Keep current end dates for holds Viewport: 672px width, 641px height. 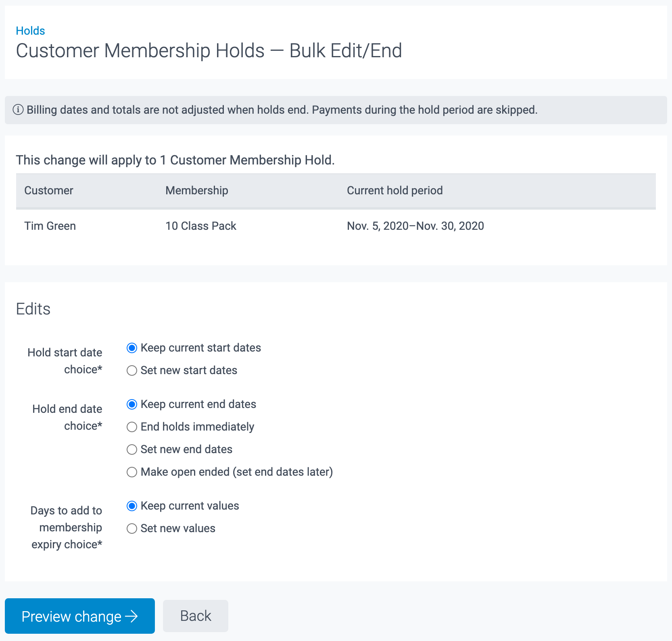(x=131, y=404)
